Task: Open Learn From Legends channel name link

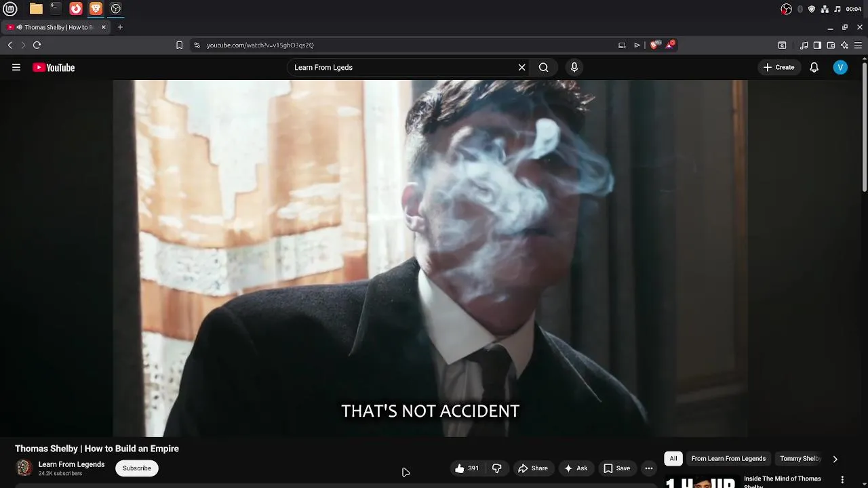Action: coord(71,464)
